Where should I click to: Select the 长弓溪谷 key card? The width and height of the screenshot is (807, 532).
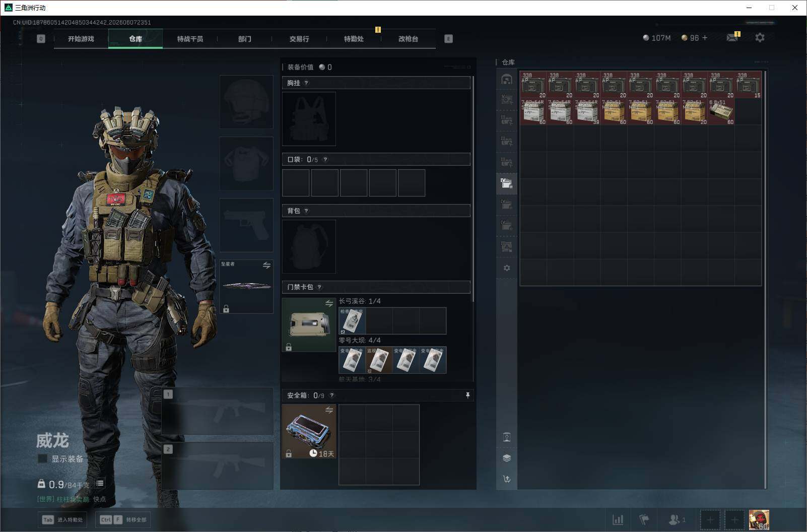(x=352, y=321)
